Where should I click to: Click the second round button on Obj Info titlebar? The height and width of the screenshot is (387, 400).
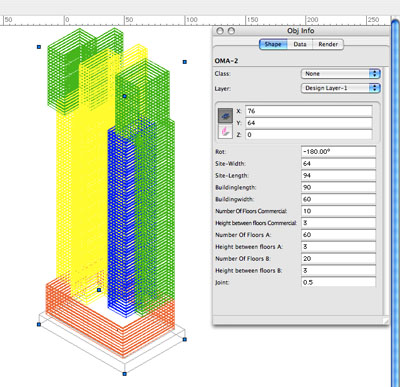coord(231,31)
